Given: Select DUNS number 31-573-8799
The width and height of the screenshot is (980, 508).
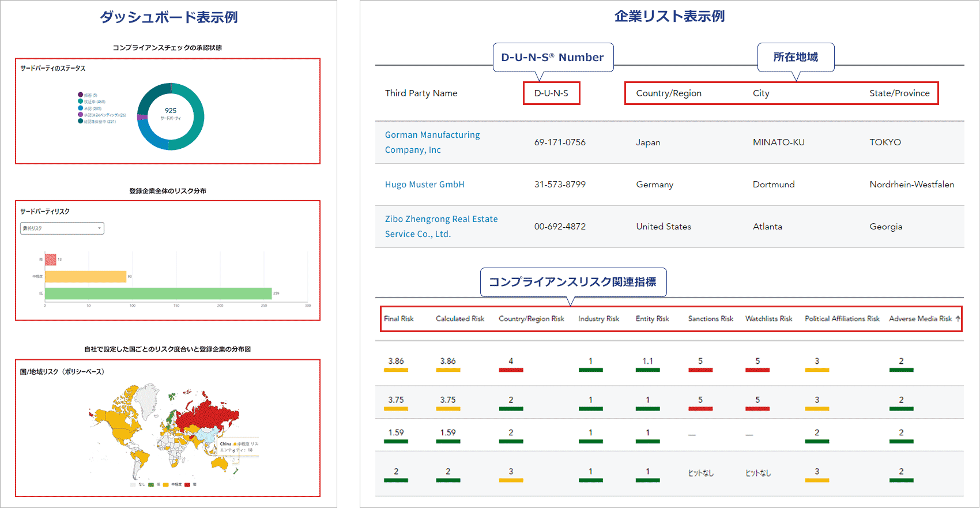Looking at the screenshot, I should point(560,185).
